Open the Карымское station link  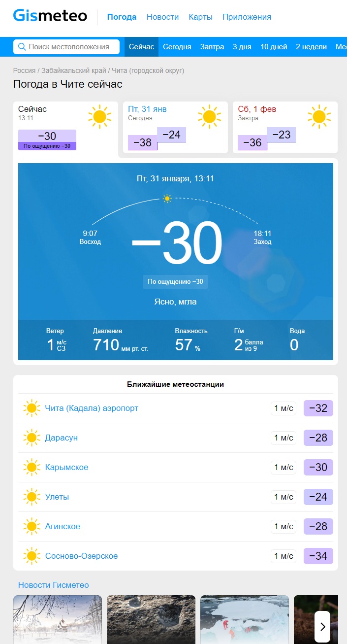click(x=66, y=467)
